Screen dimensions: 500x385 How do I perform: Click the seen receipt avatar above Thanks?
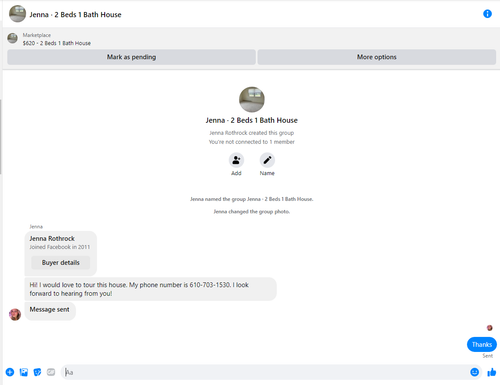pos(489,328)
